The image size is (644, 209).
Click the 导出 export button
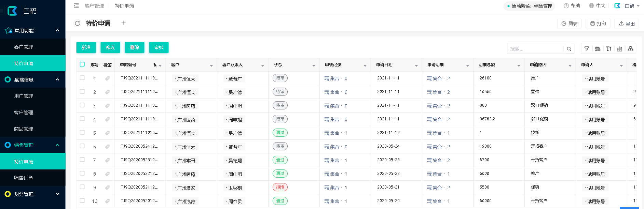(x=627, y=24)
